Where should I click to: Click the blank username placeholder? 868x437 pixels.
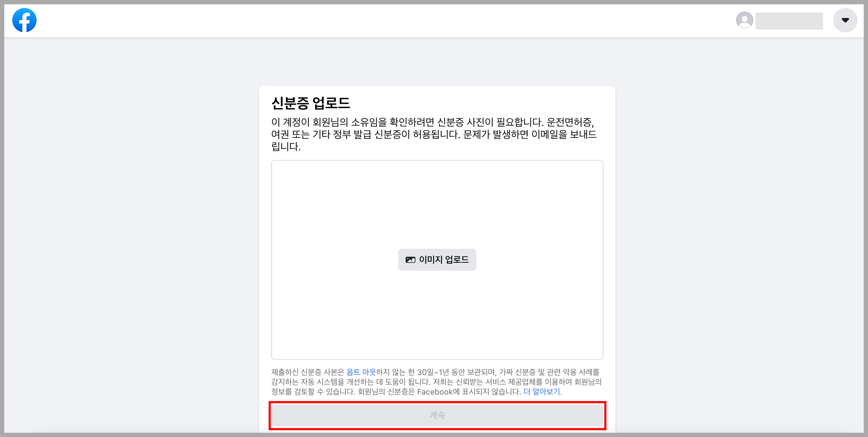tap(789, 21)
